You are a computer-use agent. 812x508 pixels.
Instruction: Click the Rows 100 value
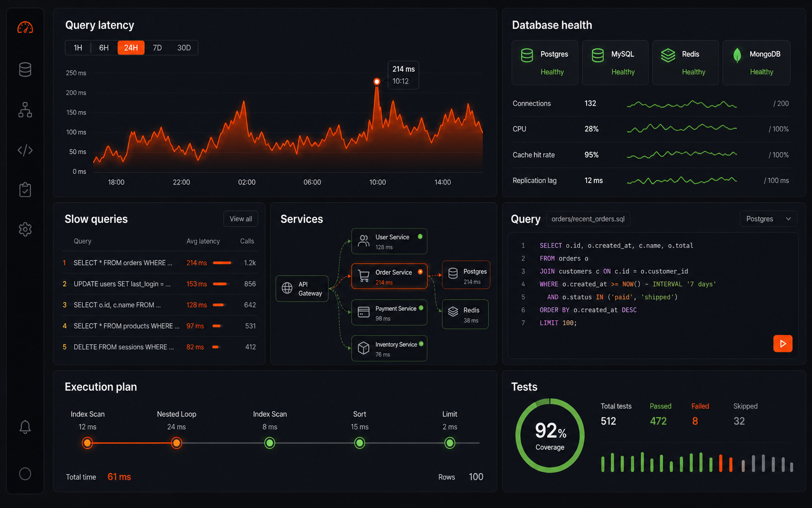[476, 477]
